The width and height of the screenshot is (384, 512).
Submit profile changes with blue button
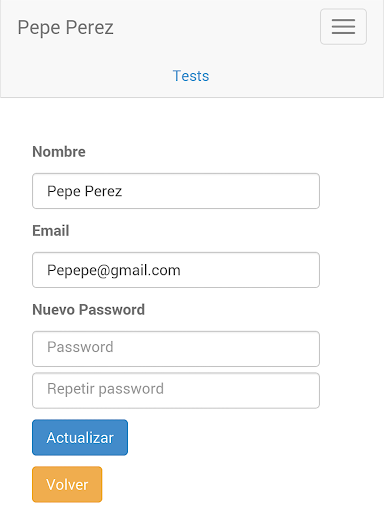click(x=80, y=437)
